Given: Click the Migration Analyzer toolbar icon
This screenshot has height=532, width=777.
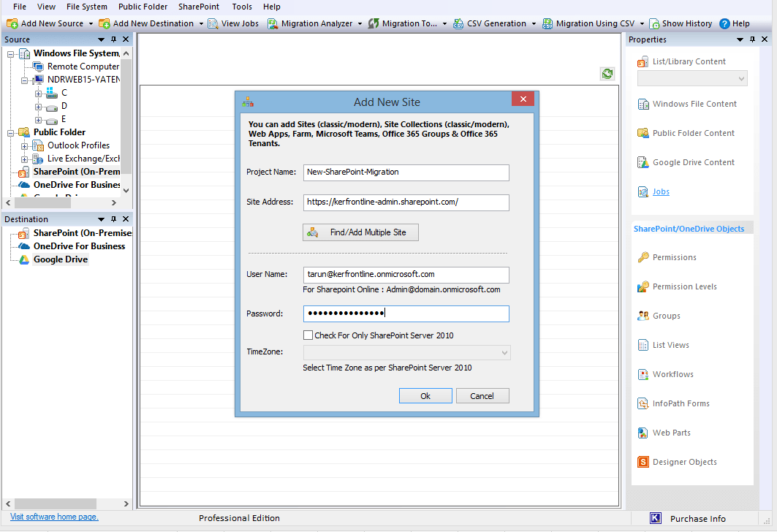Looking at the screenshot, I should [x=273, y=23].
